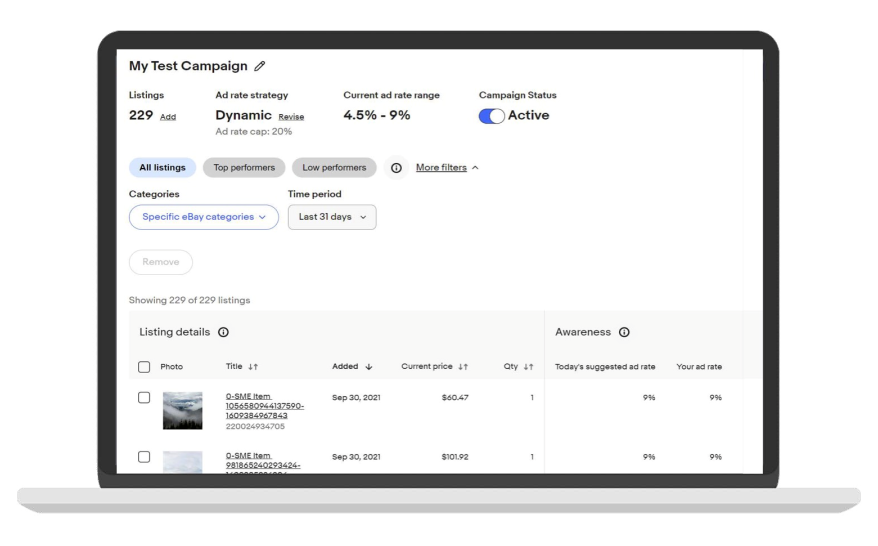The height and width of the screenshot is (546, 878).
Task: Open the Specific eBay categories dropdown
Action: [x=204, y=217]
